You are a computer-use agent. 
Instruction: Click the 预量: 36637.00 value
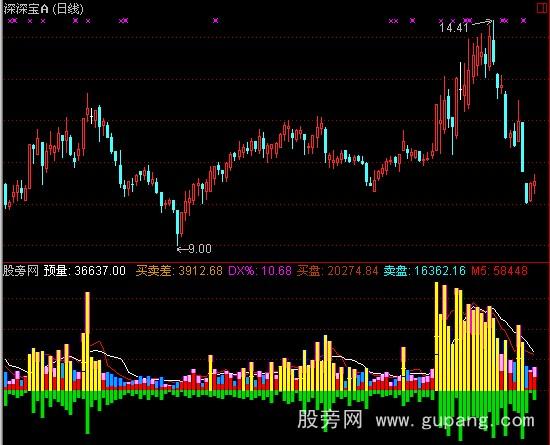85,271
